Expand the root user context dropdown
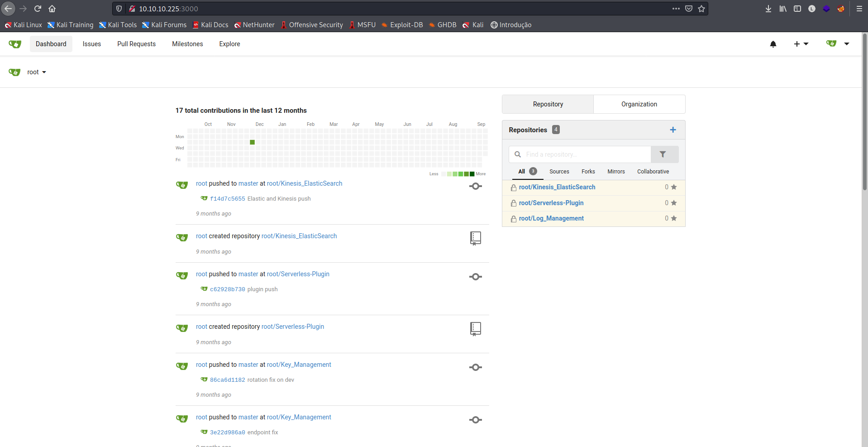Image resolution: width=868 pixels, height=447 pixels. tap(36, 72)
